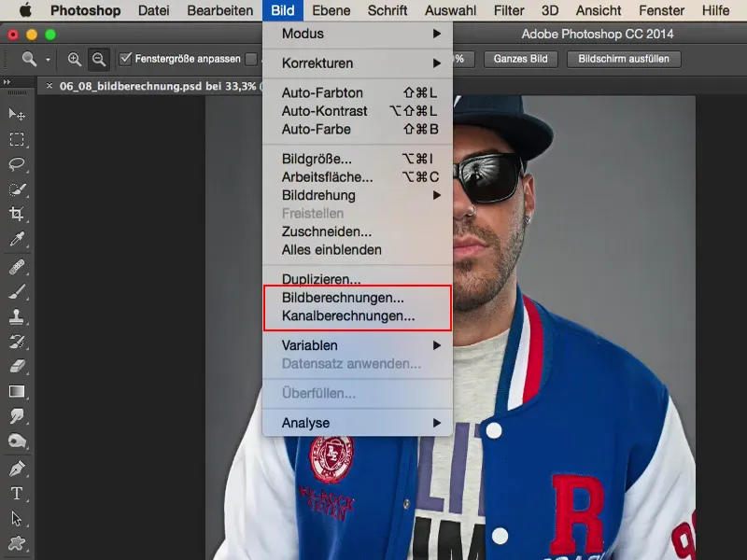The height and width of the screenshot is (560, 747).
Task: Open the Fenster menu
Action: pos(662,10)
